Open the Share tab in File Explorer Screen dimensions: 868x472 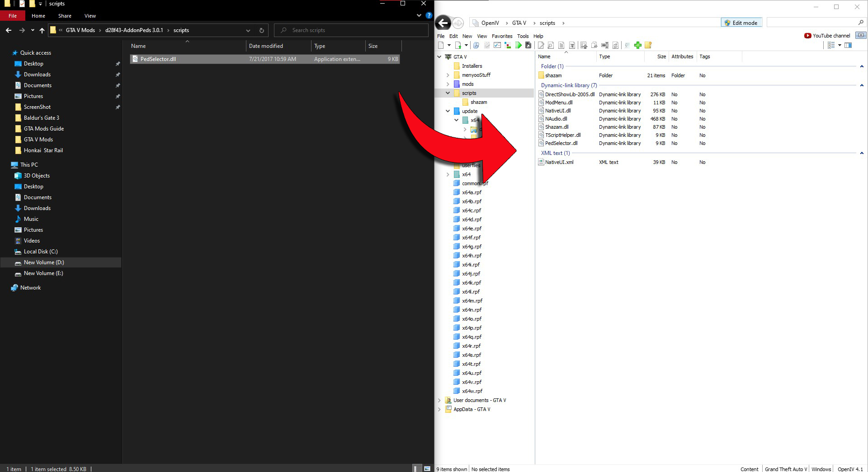[x=65, y=16]
